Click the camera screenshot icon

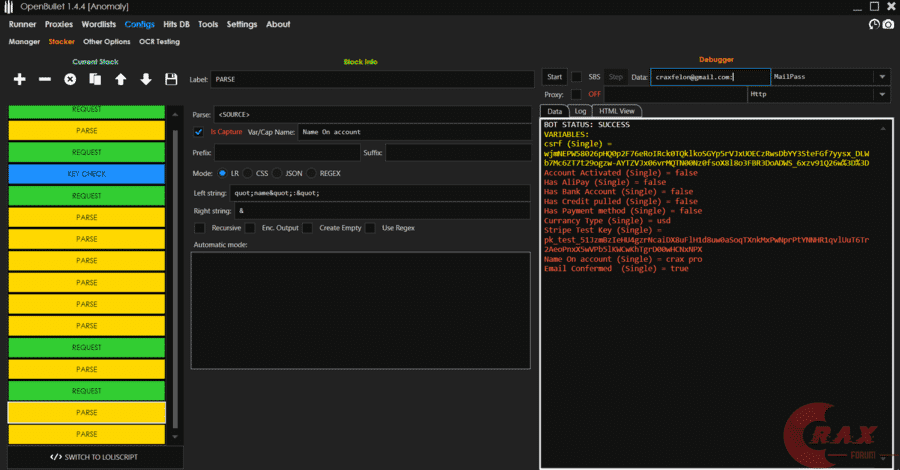pyautogui.click(x=888, y=24)
